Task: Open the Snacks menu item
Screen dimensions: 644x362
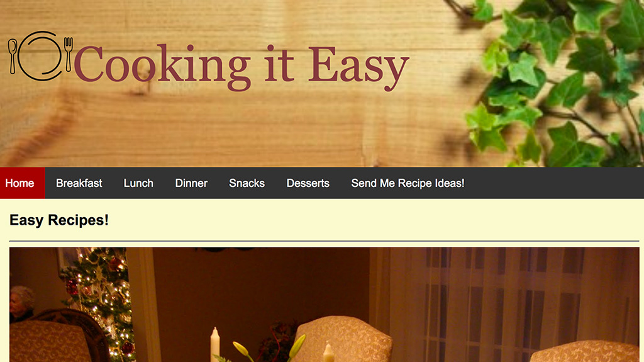Action: tap(247, 183)
